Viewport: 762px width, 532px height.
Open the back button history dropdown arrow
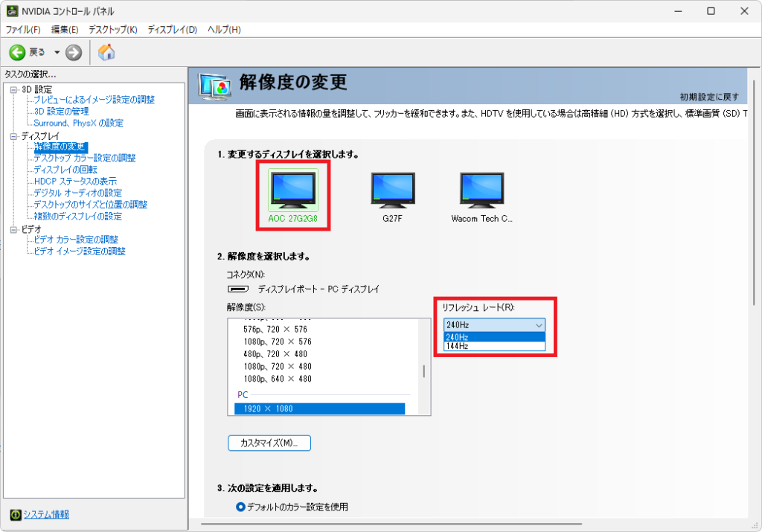[x=57, y=52]
